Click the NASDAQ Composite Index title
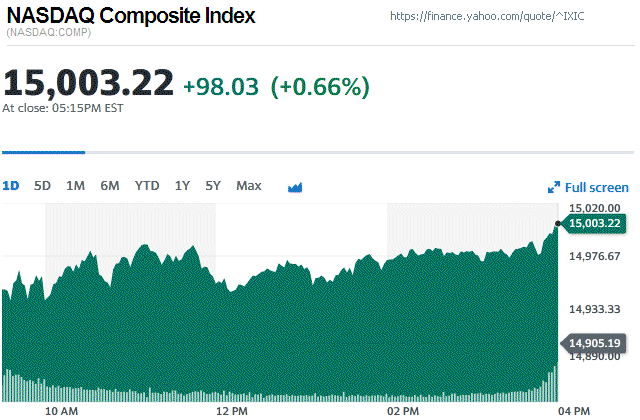 [130, 17]
